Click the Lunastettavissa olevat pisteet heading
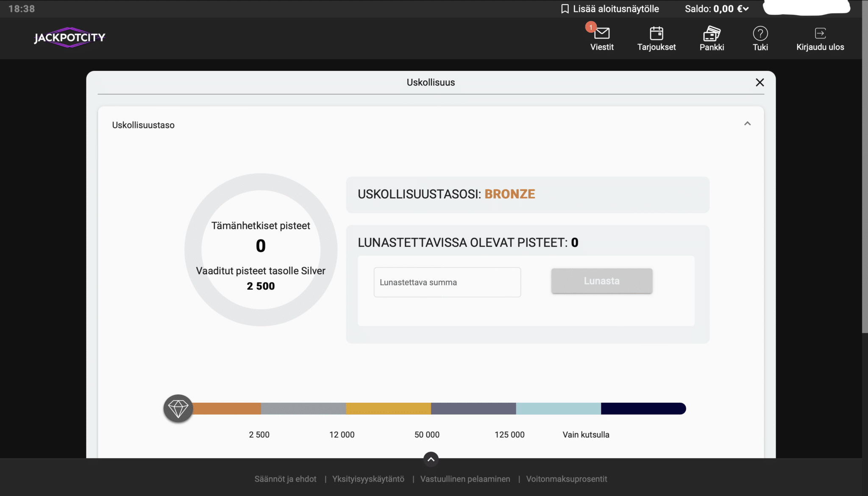The height and width of the screenshot is (496, 868). pos(468,242)
